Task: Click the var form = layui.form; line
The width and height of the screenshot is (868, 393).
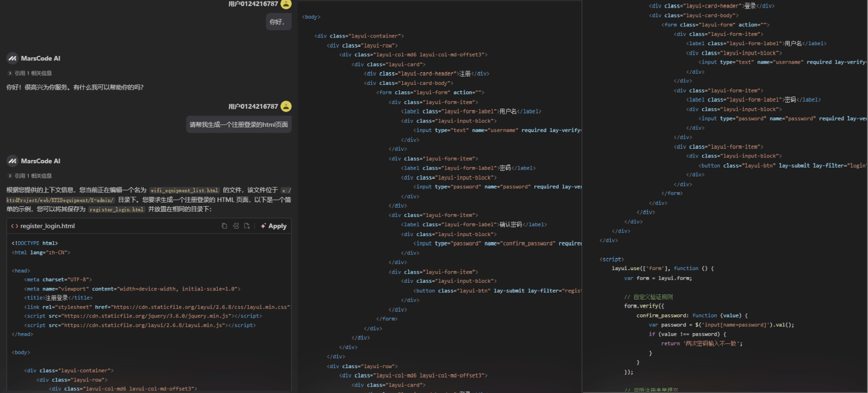Action: (658, 278)
